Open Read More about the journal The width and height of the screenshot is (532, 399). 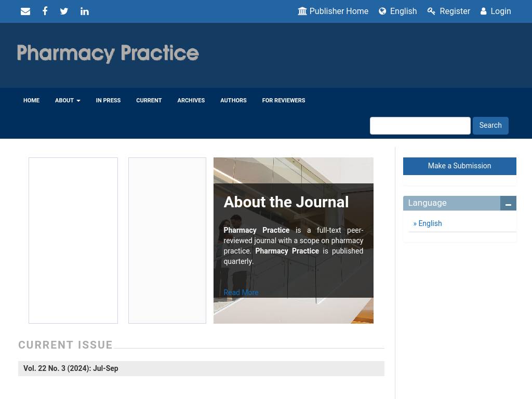click(x=241, y=292)
